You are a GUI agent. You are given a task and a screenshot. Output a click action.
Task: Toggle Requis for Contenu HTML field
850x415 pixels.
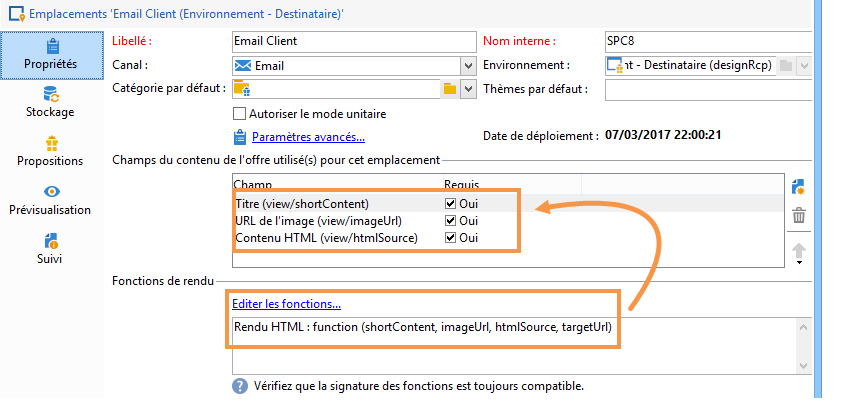pyautogui.click(x=450, y=238)
